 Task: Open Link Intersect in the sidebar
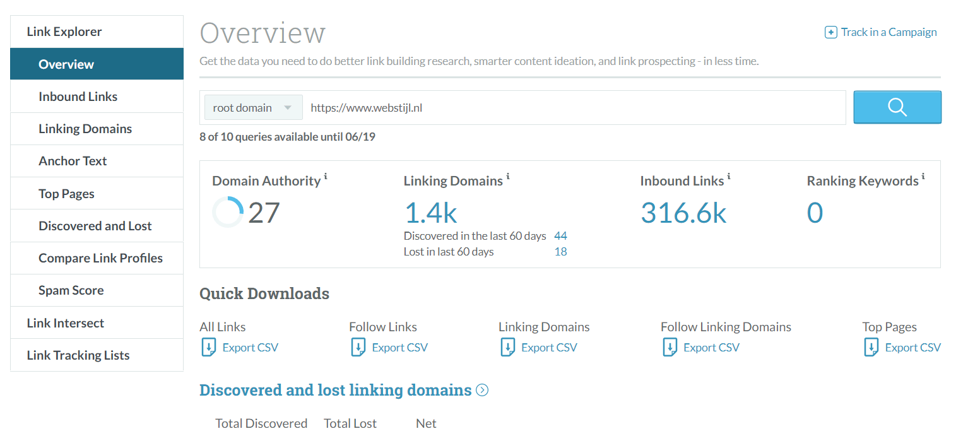97,323
